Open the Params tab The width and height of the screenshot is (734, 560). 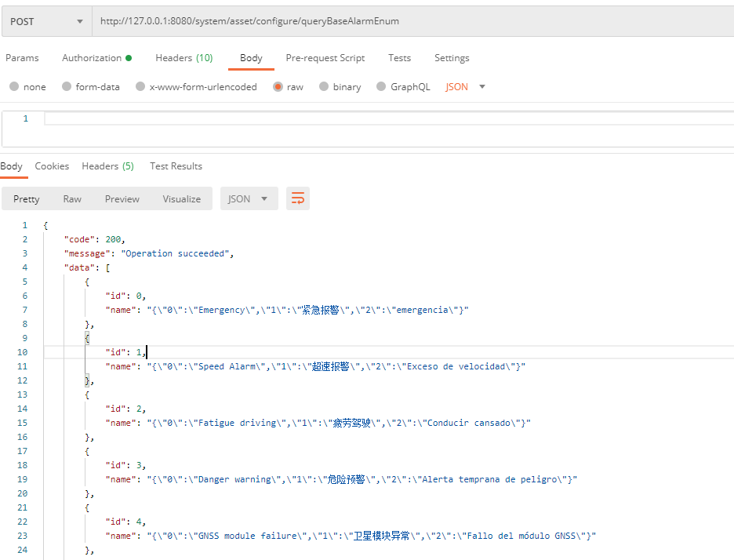click(22, 58)
